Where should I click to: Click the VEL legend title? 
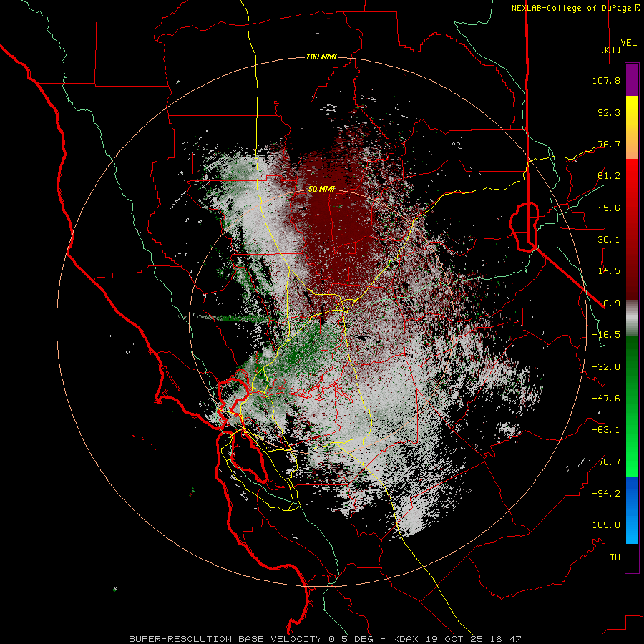628,42
